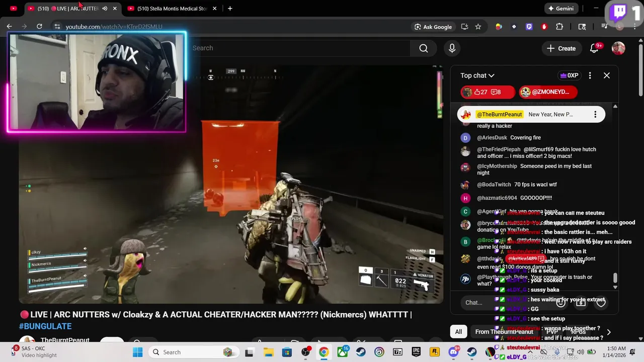Click the 27 likes leaderboard chip
This screenshot has height=362, width=644.
click(x=488, y=92)
